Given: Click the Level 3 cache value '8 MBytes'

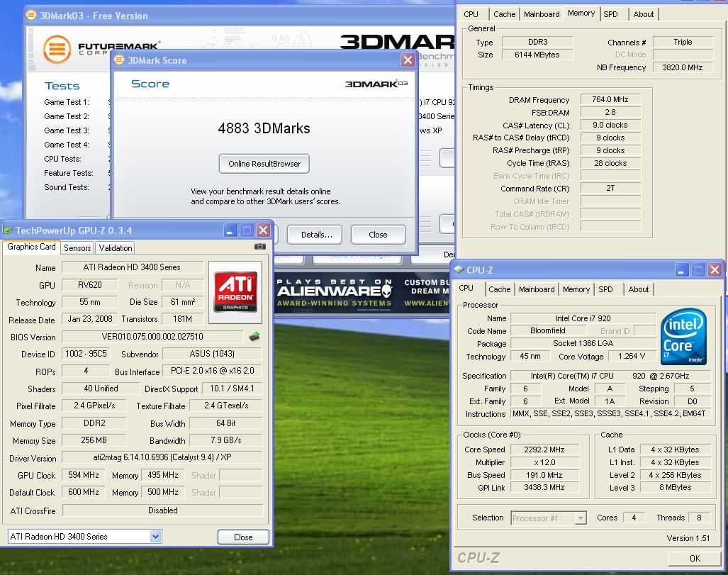Looking at the screenshot, I should 675,487.
